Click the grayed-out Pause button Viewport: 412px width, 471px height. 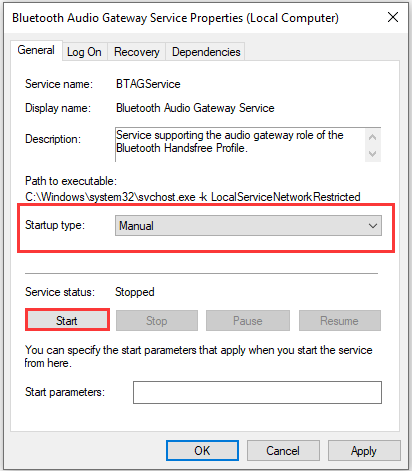tap(248, 321)
